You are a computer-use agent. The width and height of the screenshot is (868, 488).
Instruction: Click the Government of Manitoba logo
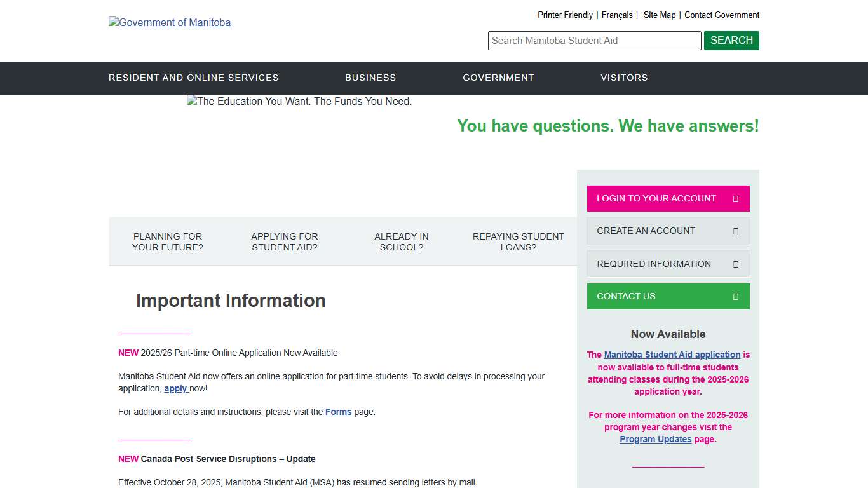170,22
